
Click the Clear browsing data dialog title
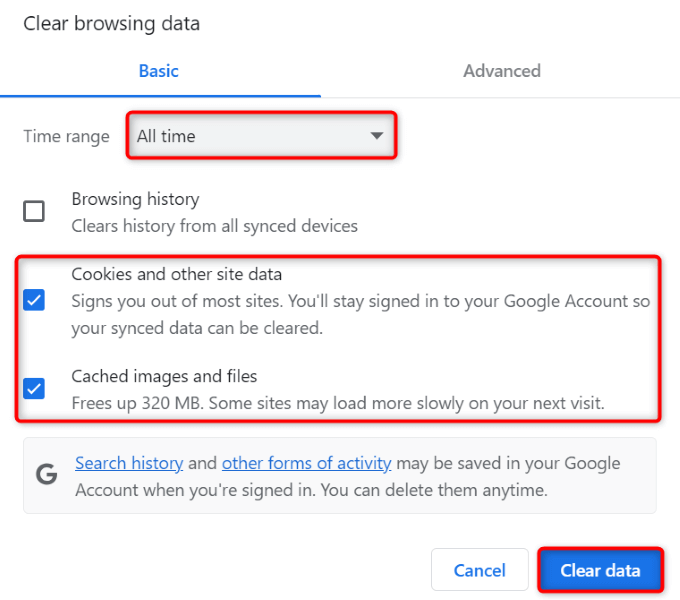tap(112, 24)
